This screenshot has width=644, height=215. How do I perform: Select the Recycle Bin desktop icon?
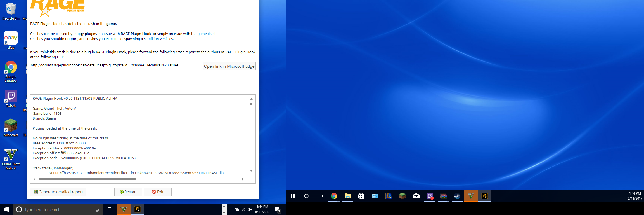(x=11, y=11)
